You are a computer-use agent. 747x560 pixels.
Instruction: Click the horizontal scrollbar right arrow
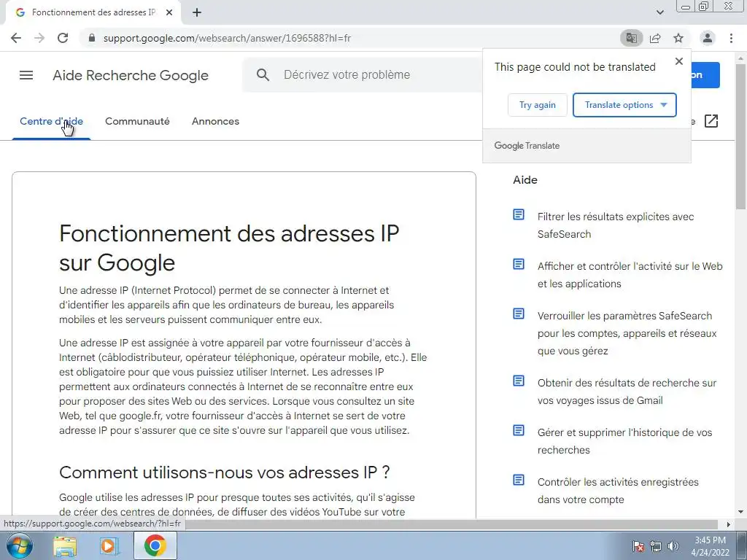tap(728, 524)
